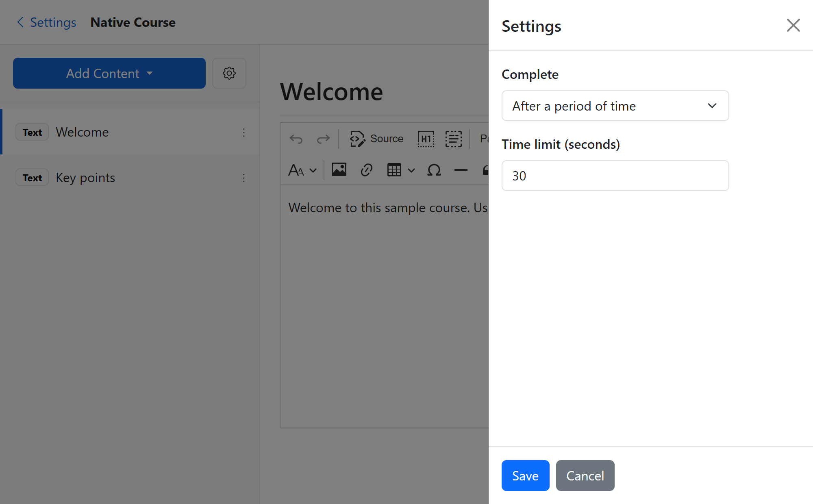
Task: Open options menu for Welcome item
Action: point(243,133)
